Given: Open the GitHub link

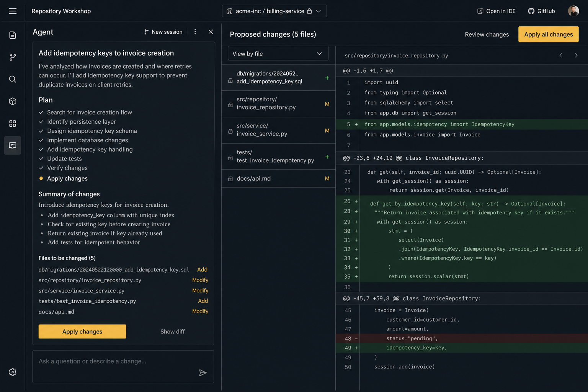Looking at the screenshot, I should (x=541, y=11).
